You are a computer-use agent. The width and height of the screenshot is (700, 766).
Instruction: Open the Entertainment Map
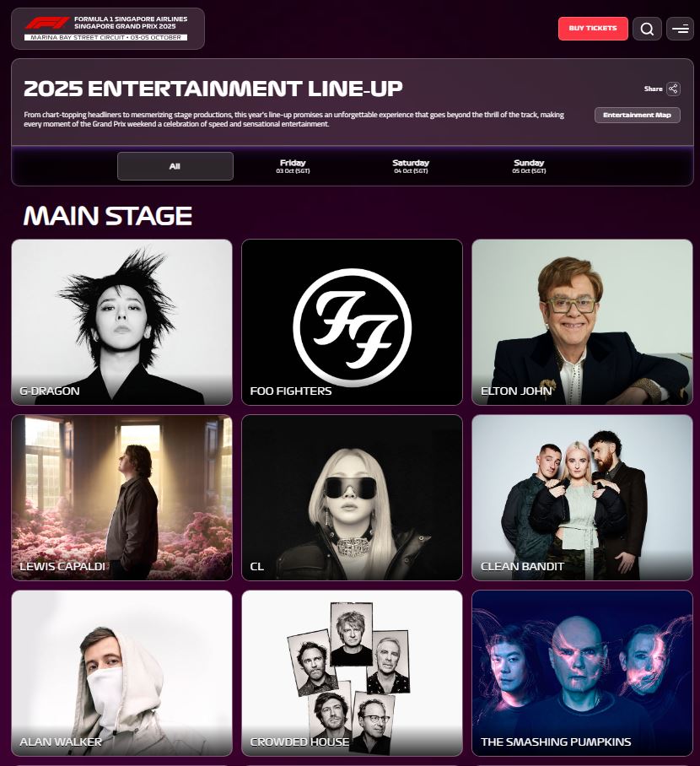pos(637,116)
